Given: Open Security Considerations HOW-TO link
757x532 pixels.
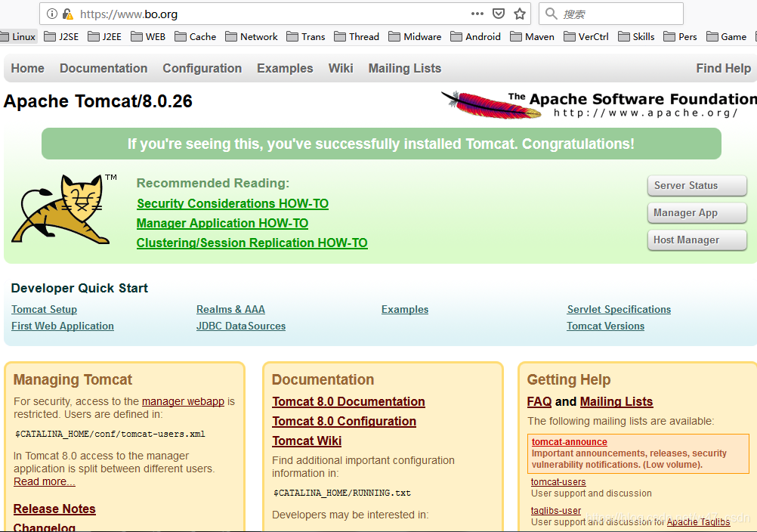Looking at the screenshot, I should tap(233, 204).
